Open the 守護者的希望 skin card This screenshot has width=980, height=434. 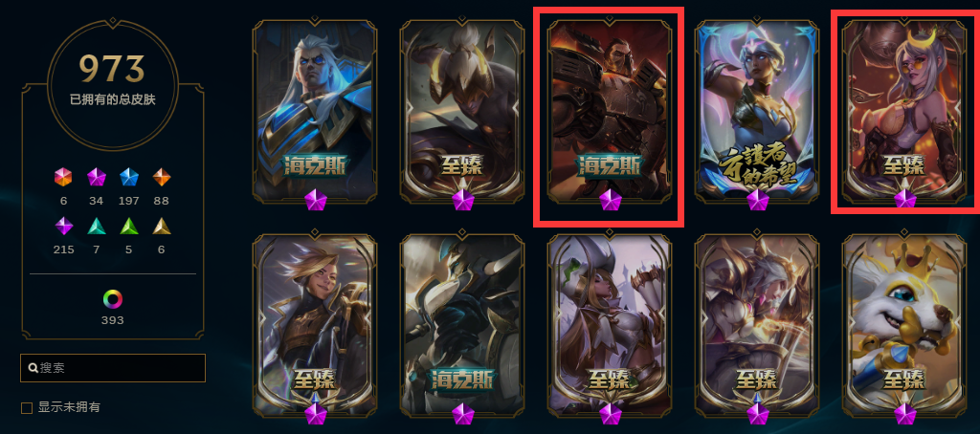tap(757, 113)
